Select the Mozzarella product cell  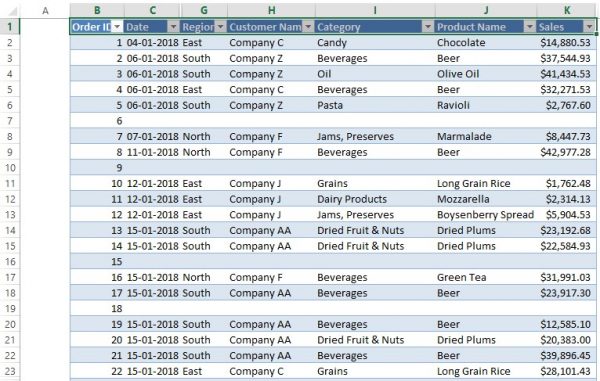[x=485, y=199]
